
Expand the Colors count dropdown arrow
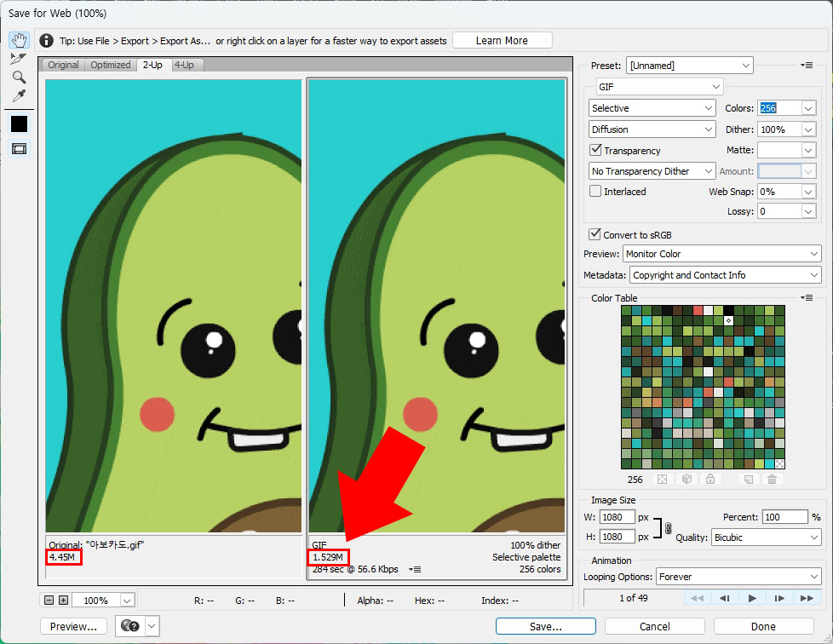(808, 108)
